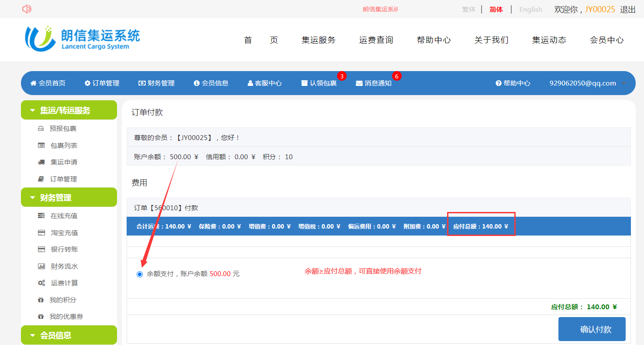
Task: Go to 集运申请 with the truck icon
Action: click(x=64, y=162)
